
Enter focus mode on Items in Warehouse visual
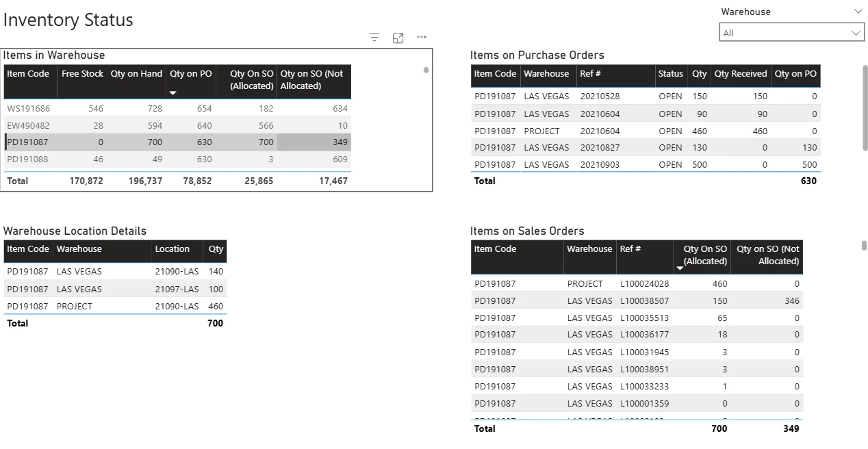click(398, 38)
